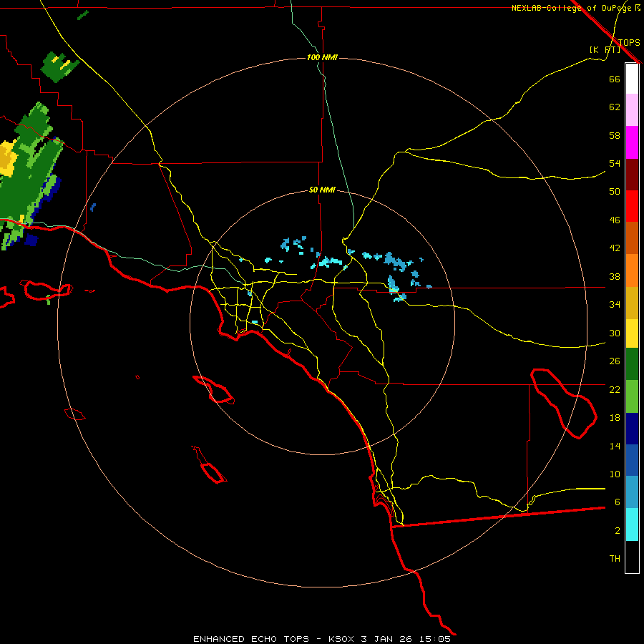Click the bright orange legend swatch
Screen dimensions: 644x644
pos(632,270)
